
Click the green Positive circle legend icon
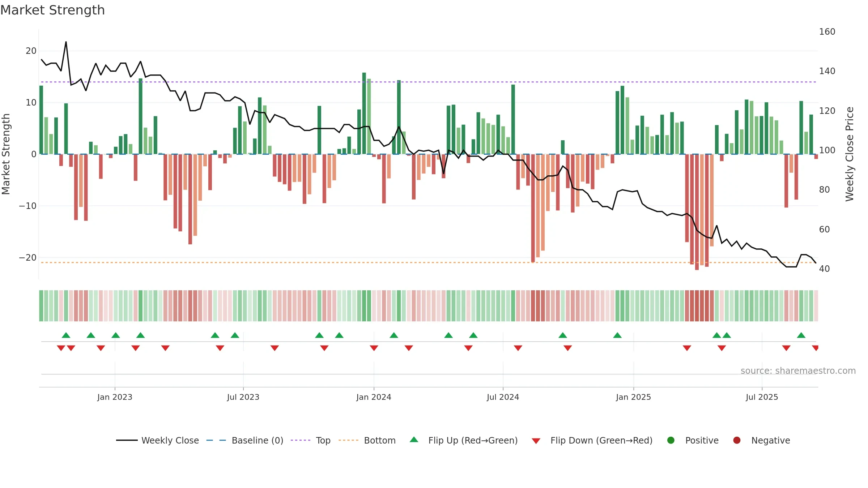(671, 440)
